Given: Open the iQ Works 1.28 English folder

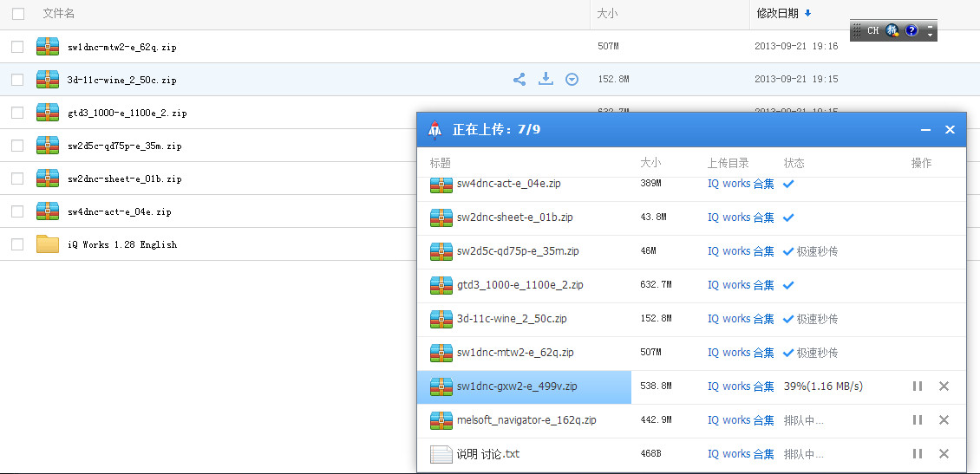Looking at the screenshot, I should coord(121,244).
